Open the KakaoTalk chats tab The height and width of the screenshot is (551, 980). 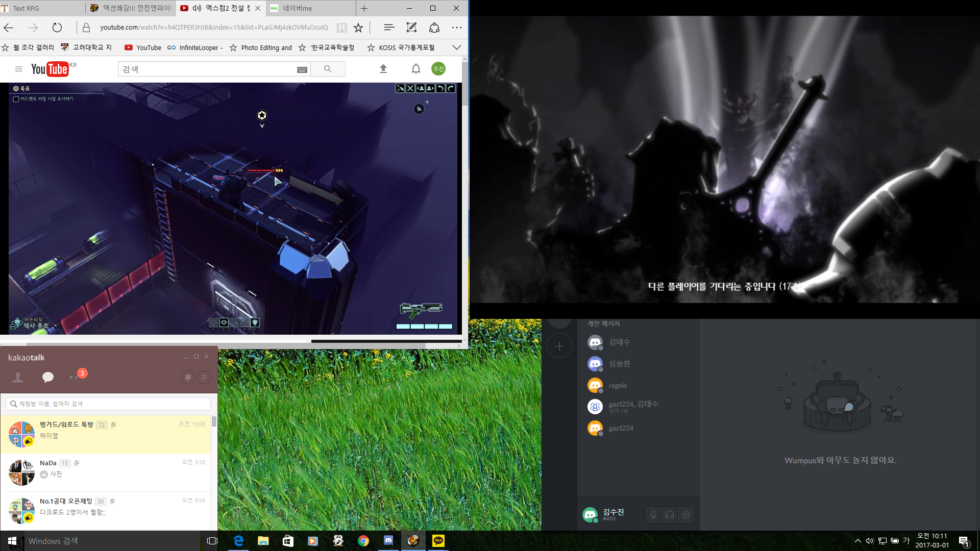[48, 377]
